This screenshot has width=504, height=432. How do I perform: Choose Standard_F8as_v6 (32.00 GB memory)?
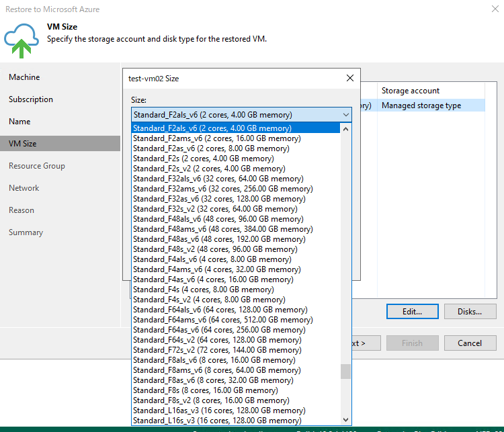click(236, 380)
